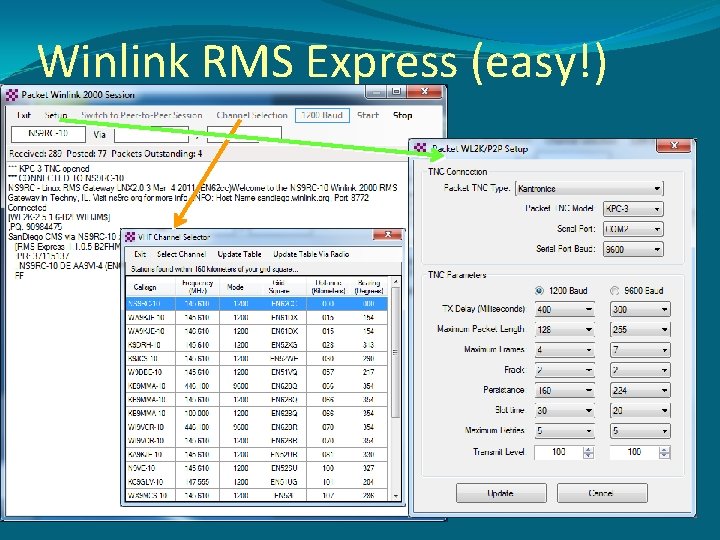Click the Frequency (MHz) column header
The image size is (720, 540).
(197, 287)
